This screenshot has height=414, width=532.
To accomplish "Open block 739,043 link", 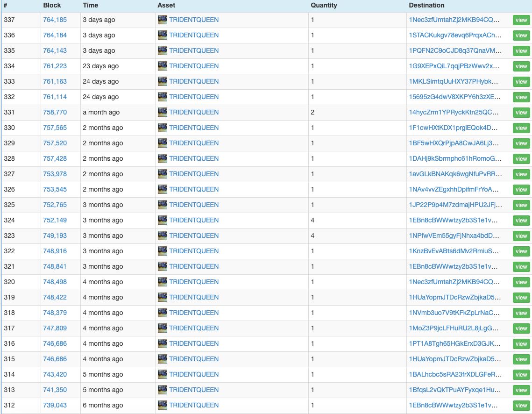I will tap(55, 405).
